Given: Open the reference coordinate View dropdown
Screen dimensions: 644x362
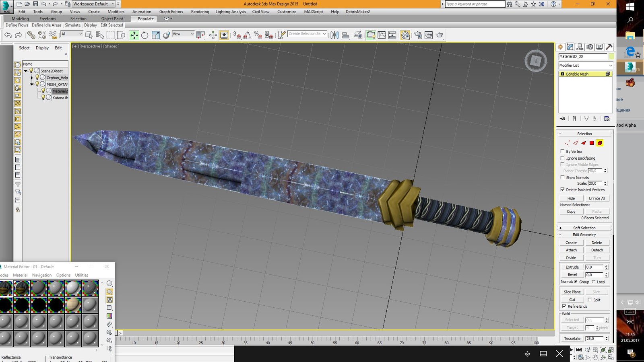Looking at the screenshot, I should coord(183,34).
